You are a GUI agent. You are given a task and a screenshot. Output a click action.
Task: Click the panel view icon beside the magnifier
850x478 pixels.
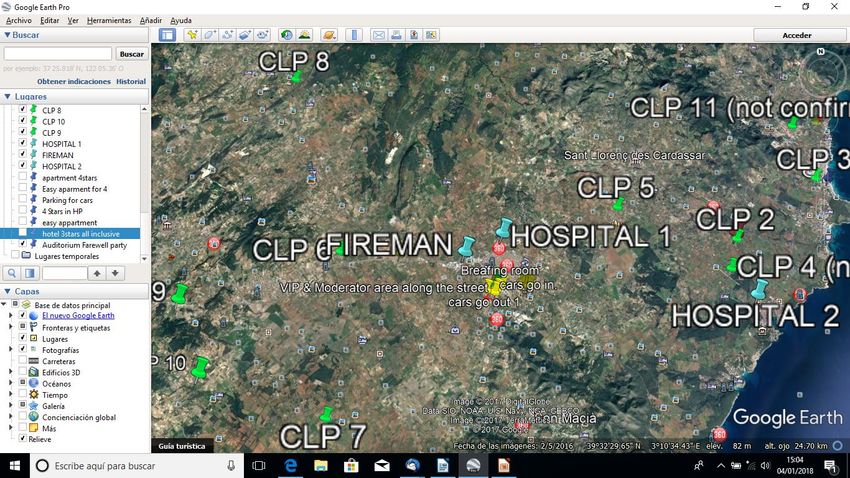[30, 273]
